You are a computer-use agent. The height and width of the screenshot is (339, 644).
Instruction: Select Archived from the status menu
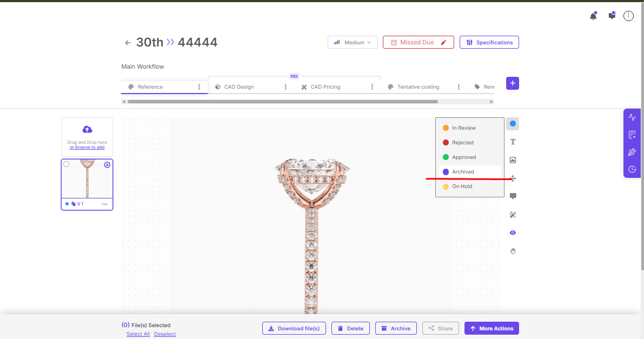(x=463, y=172)
